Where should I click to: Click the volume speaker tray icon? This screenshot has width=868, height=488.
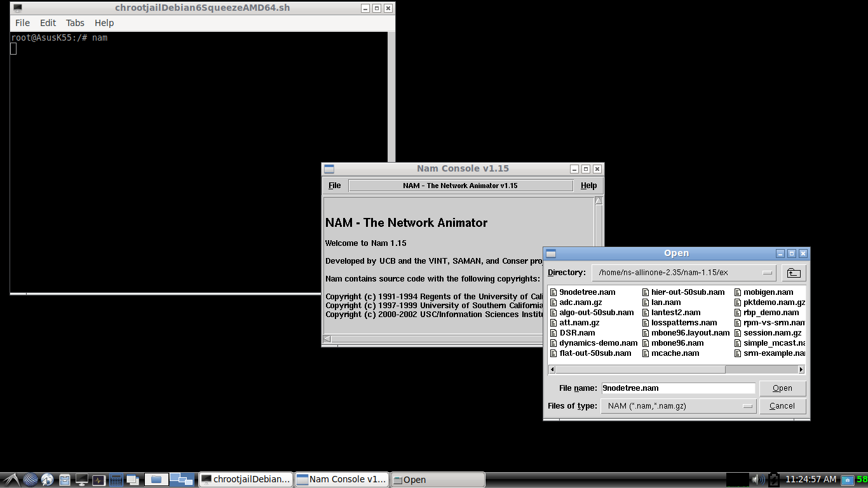click(x=759, y=480)
